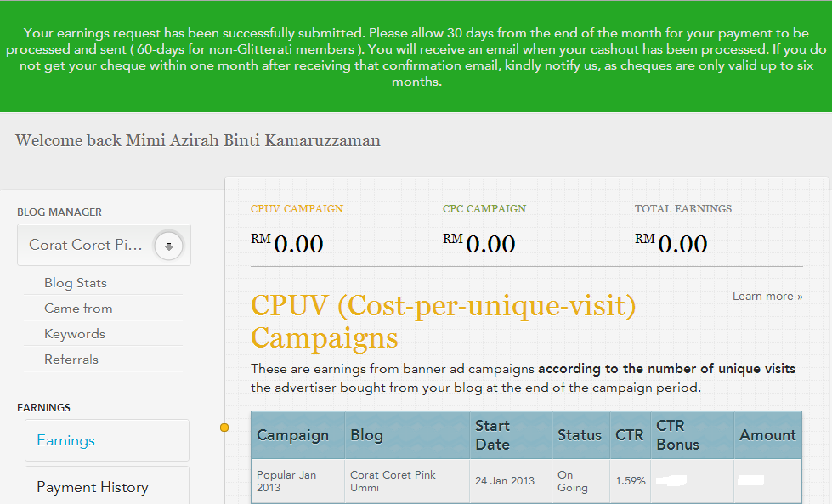This screenshot has width=832, height=504.
Task: Select Corat Coret Pink blog manager box
Action: pyautogui.click(x=85, y=245)
